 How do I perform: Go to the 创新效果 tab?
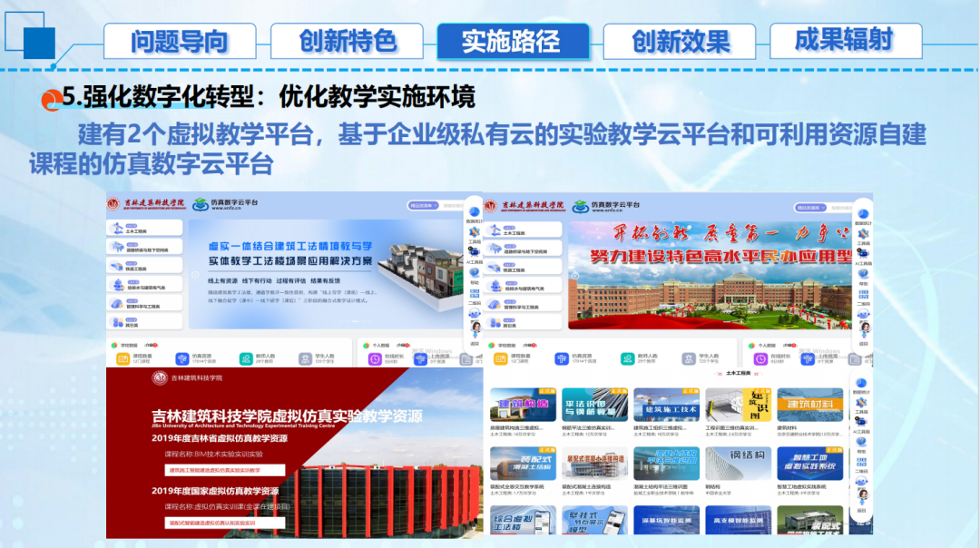[680, 41]
